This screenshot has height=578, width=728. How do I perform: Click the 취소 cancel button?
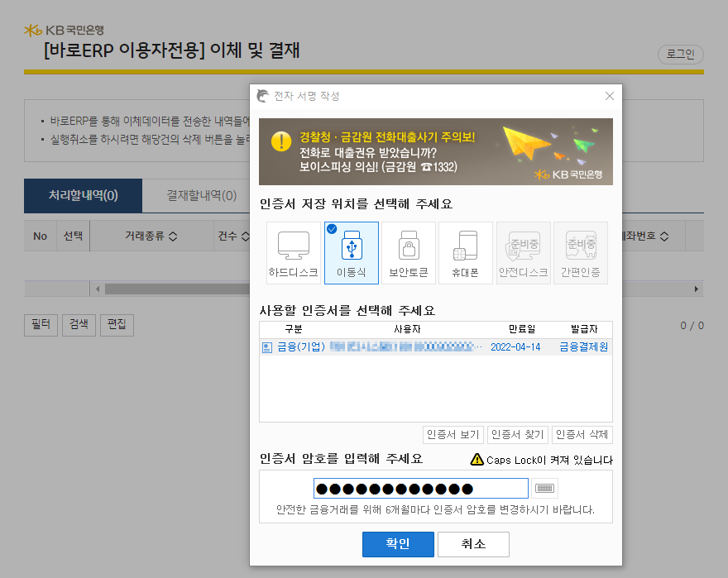point(473,544)
